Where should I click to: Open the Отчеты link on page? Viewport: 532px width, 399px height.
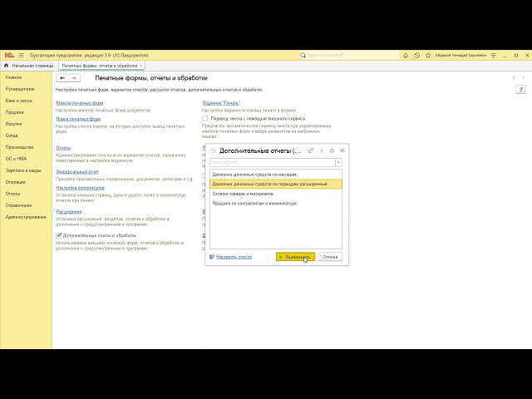pyautogui.click(x=63, y=148)
